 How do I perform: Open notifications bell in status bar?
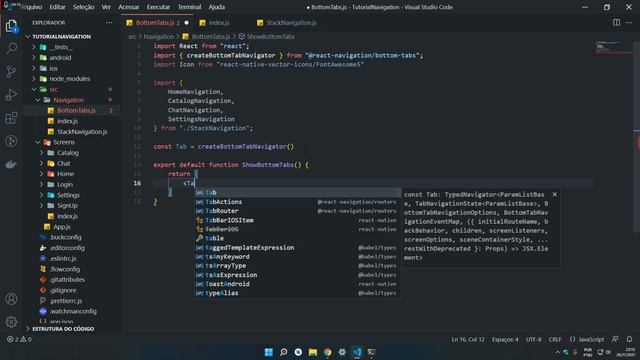tap(629, 339)
